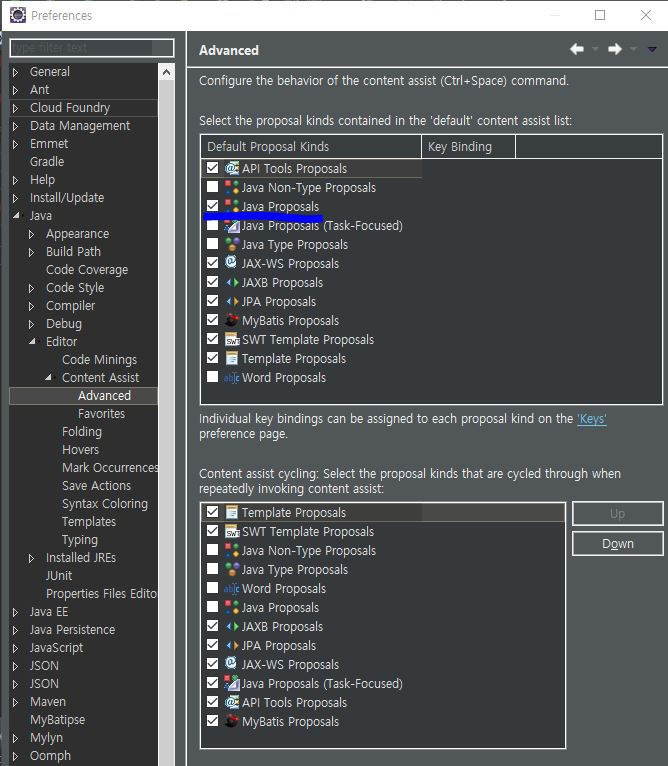Uncheck API Tools Proposals in default list

click(x=212, y=168)
